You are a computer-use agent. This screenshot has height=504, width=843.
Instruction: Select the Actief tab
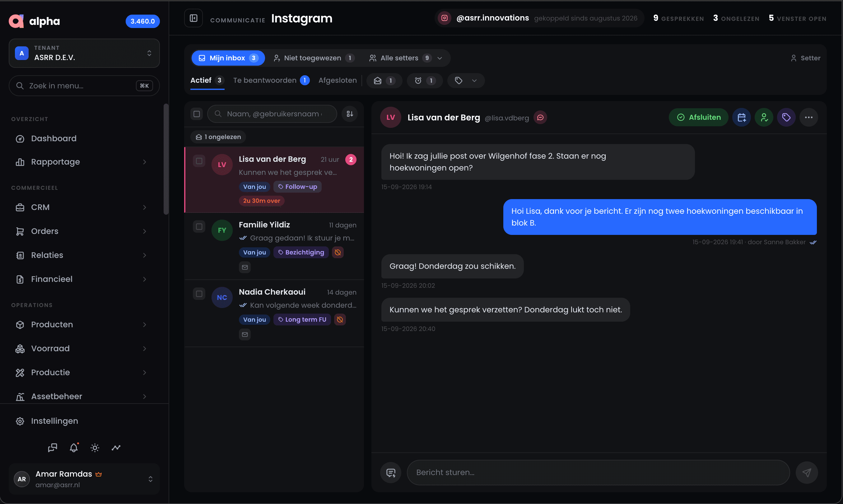207,81
